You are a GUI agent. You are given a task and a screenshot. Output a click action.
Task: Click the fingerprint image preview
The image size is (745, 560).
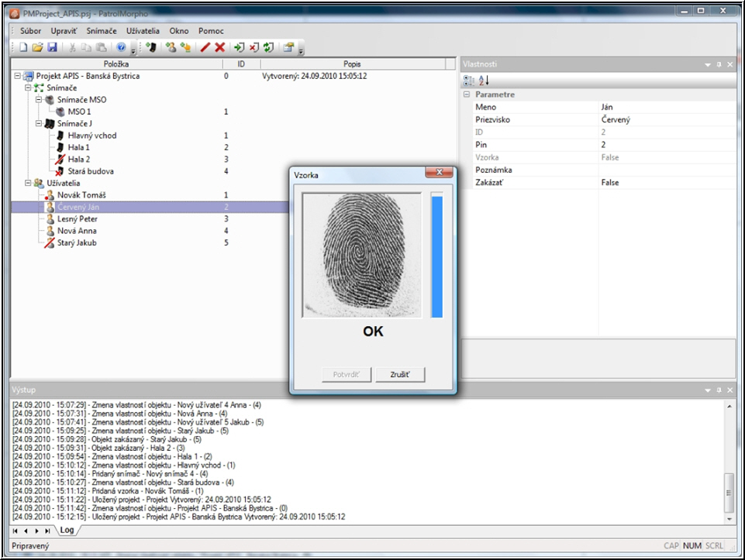pos(361,255)
